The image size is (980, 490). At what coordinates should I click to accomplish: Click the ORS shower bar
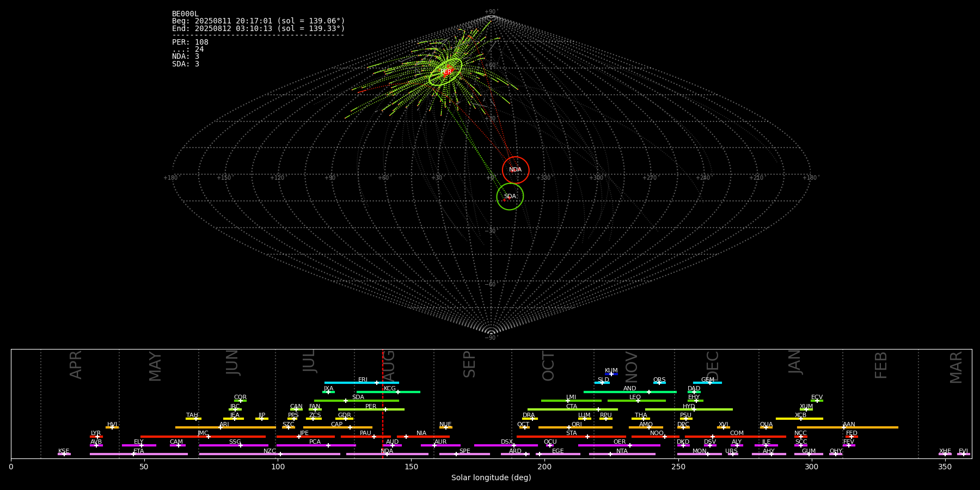(659, 383)
